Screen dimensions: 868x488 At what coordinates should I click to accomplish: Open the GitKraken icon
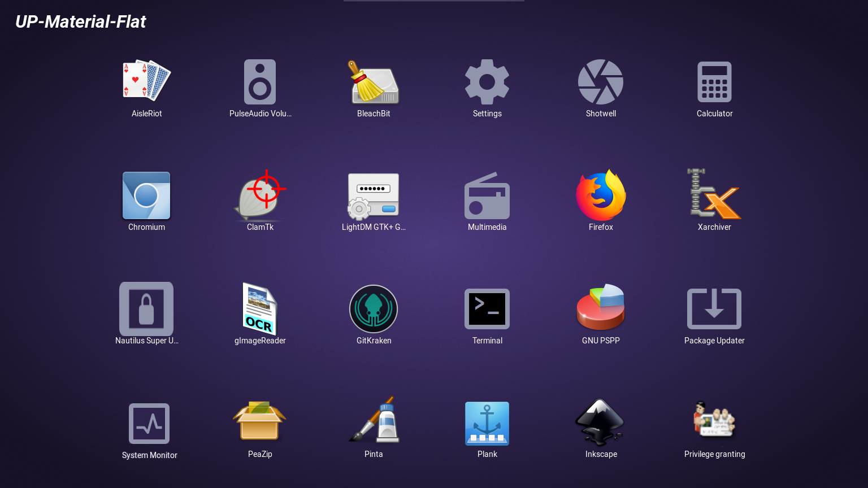pyautogui.click(x=374, y=309)
